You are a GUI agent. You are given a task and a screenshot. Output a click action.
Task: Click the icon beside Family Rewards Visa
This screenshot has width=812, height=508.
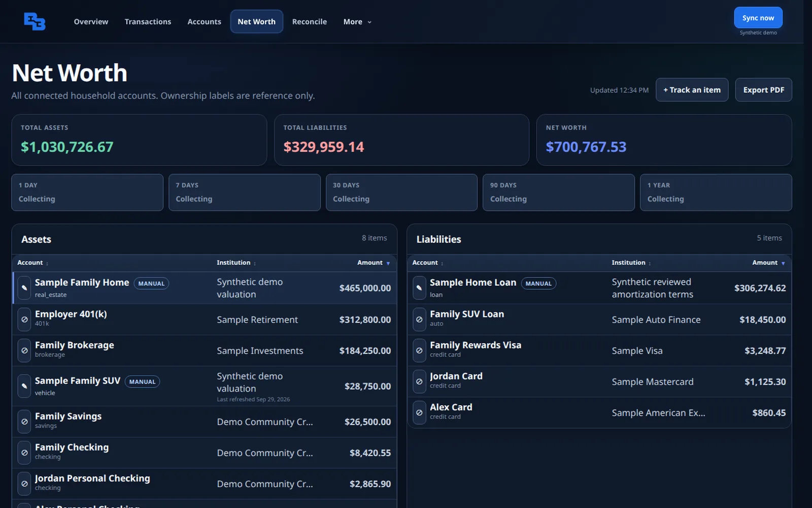pyautogui.click(x=419, y=351)
